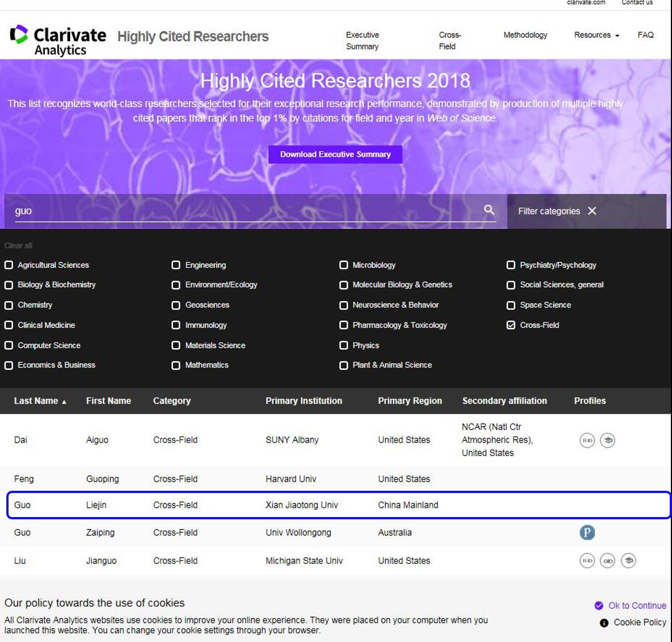Open the FAQ menu item

click(x=645, y=35)
